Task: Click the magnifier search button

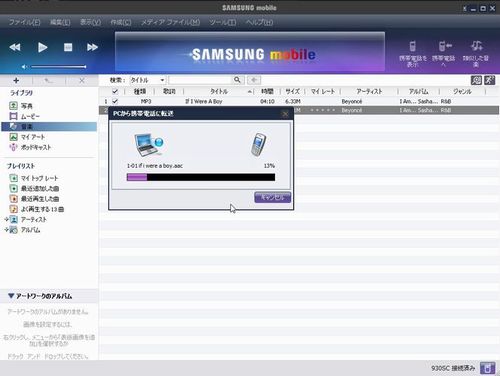Action: coord(237,80)
